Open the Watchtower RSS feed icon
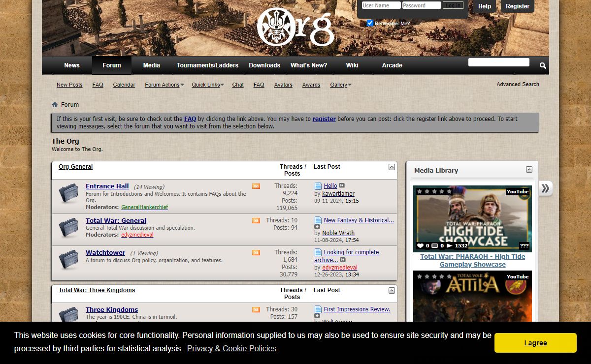591x364 pixels. coord(256,253)
